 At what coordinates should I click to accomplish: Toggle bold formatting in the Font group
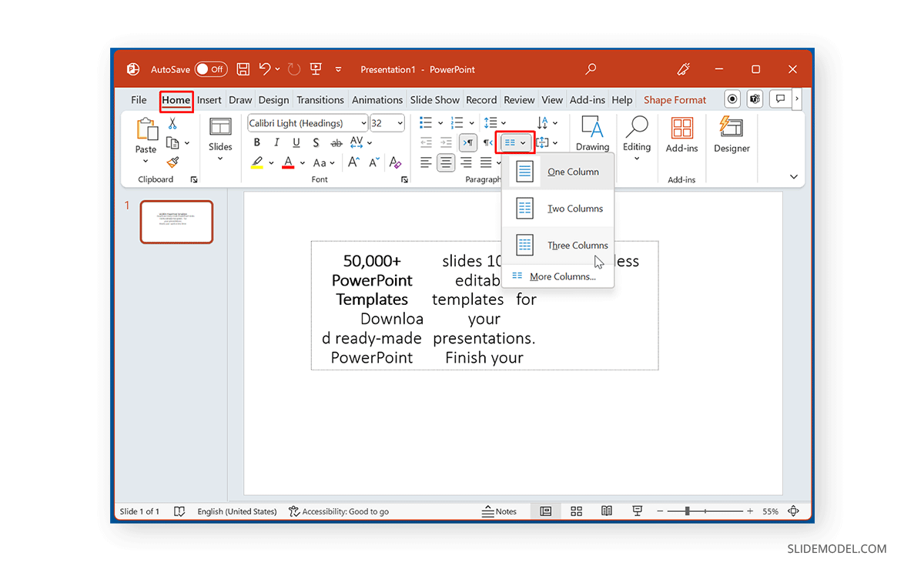pos(256,142)
